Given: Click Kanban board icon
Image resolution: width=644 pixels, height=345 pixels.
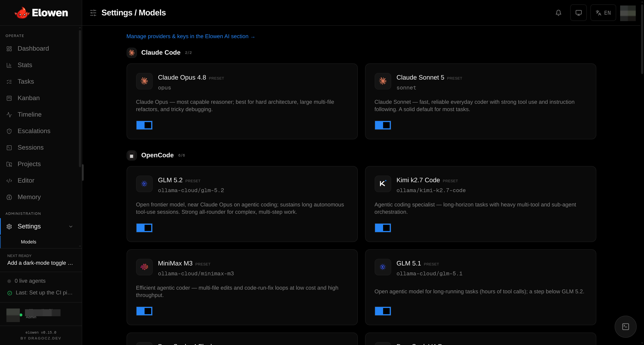Looking at the screenshot, I should tap(9, 98).
